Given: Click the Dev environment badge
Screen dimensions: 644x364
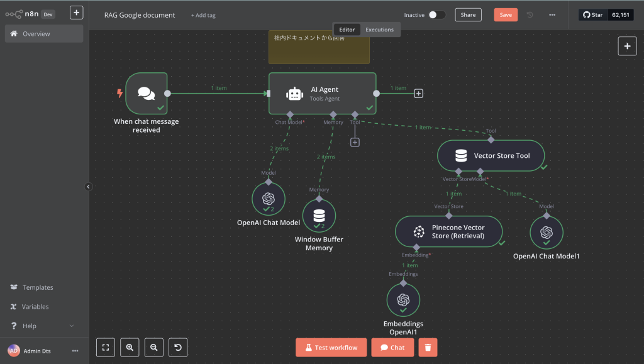Looking at the screenshot, I should point(48,14).
